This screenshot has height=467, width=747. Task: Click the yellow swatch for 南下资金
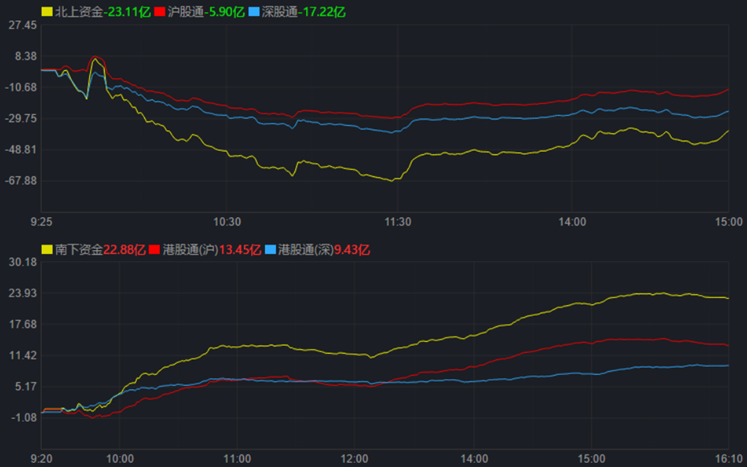pyautogui.click(x=47, y=249)
